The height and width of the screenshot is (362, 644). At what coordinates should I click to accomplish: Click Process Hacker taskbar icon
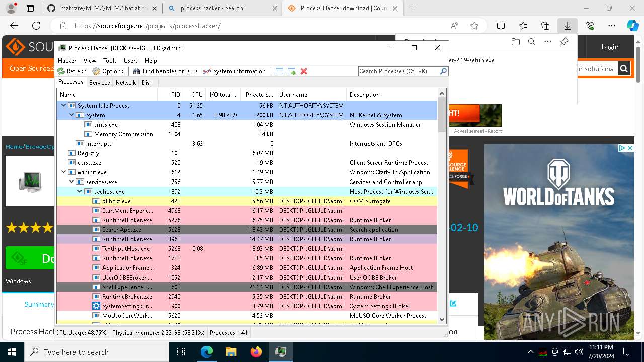click(281, 352)
